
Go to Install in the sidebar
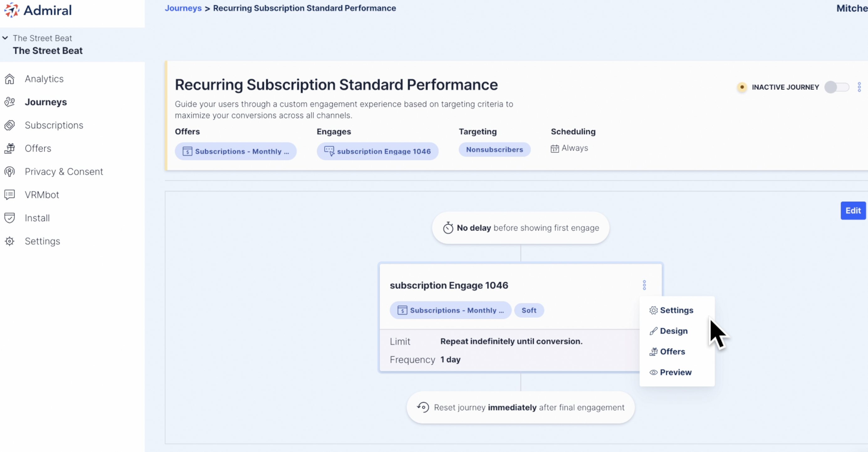(37, 218)
